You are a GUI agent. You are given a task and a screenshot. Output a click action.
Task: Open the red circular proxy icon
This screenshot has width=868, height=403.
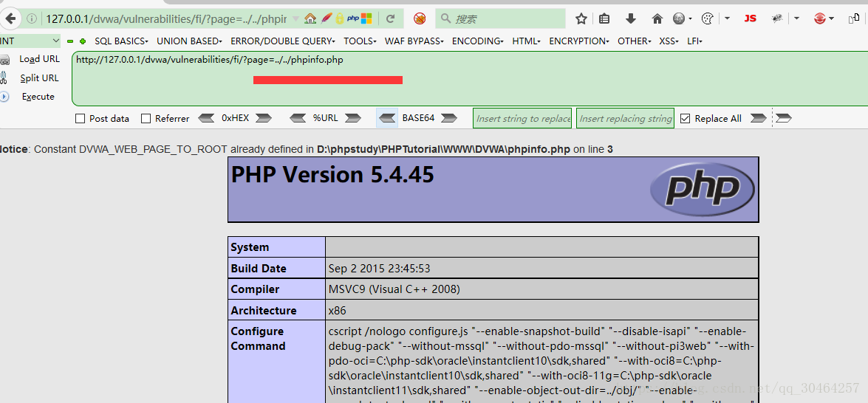coord(821,18)
